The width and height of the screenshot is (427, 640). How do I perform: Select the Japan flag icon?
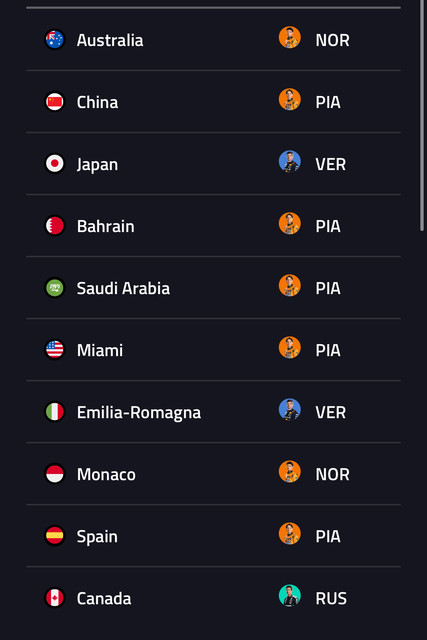(x=54, y=164)
